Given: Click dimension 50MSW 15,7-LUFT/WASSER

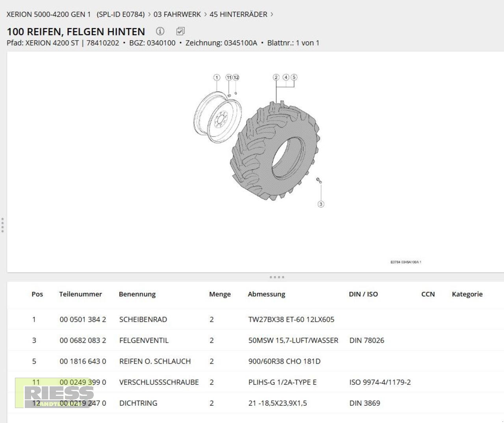Looking at the screenshot, I should (293, 340).
